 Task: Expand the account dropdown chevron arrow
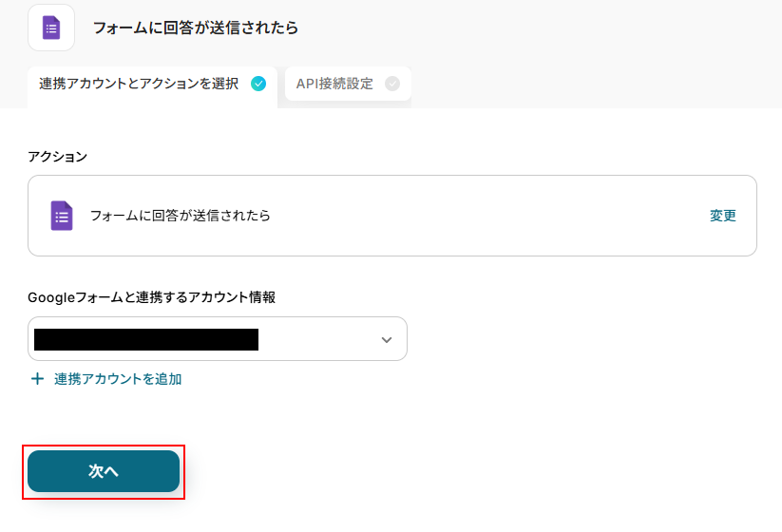point(387,340)
